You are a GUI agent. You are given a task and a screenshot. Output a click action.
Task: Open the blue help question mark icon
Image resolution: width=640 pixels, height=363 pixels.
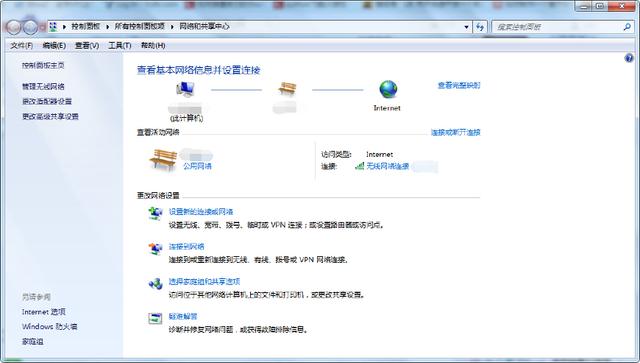tap(629, 58)
